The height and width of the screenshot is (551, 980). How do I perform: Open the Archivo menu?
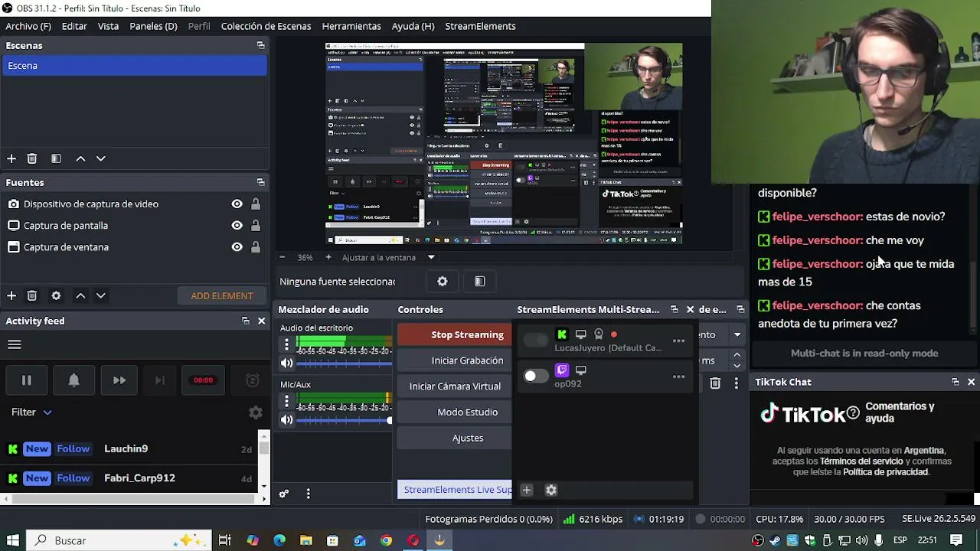(x=28, y=26)
